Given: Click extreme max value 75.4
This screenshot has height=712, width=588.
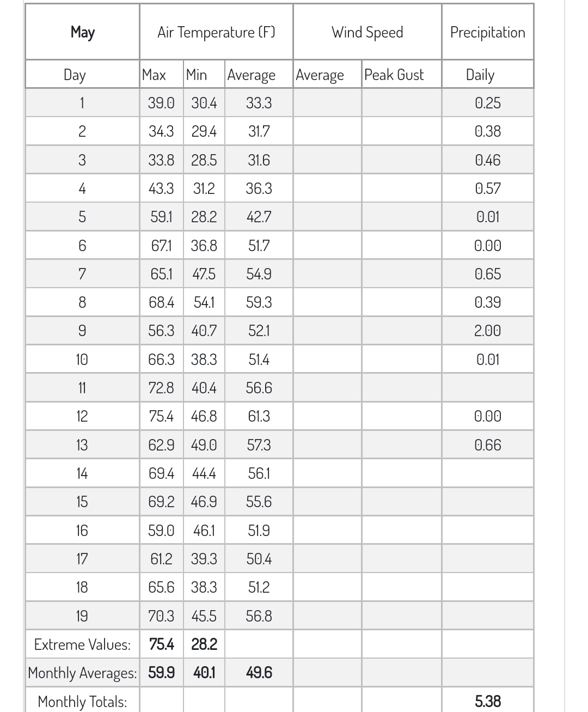Looking at the screenshot, I should 162,644.
